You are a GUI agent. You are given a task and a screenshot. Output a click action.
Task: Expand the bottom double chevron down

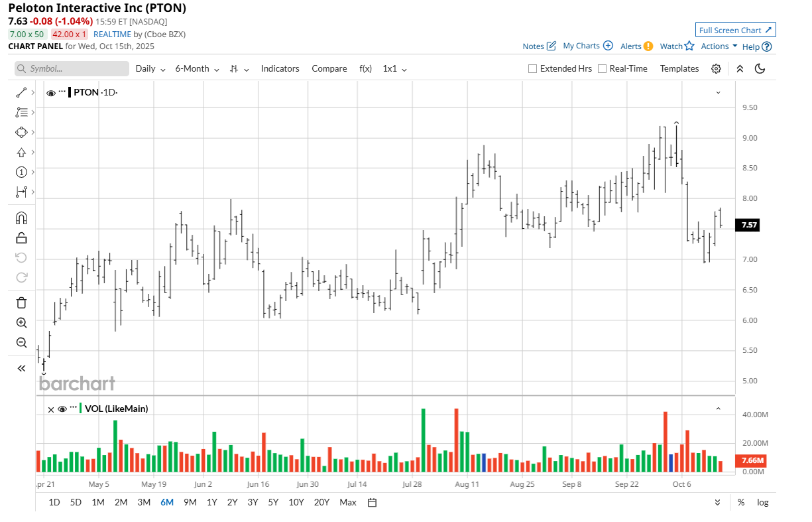click(x=718, y=502)
